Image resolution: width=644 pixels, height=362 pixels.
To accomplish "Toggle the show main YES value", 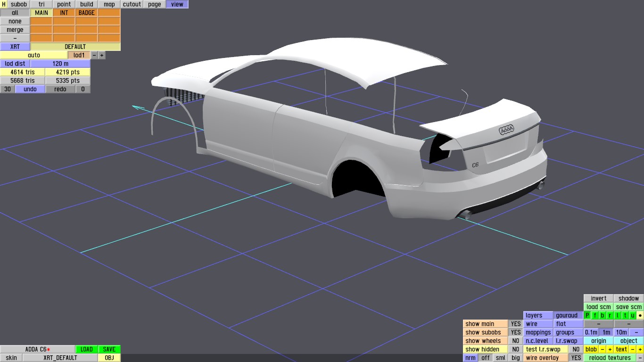I will [x=516, y=324].
